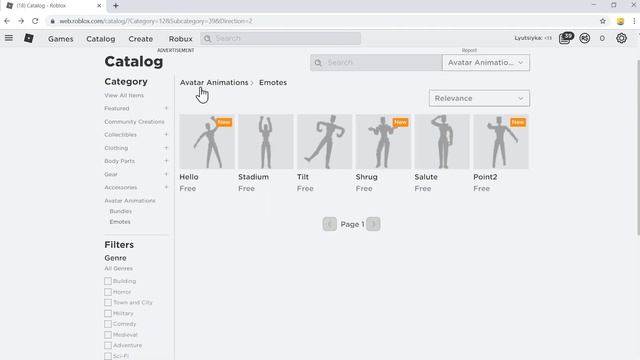The height and width of the screenshot is (360, 640).
Task: Select the Emotes subcategory
Action: point(120,222)
